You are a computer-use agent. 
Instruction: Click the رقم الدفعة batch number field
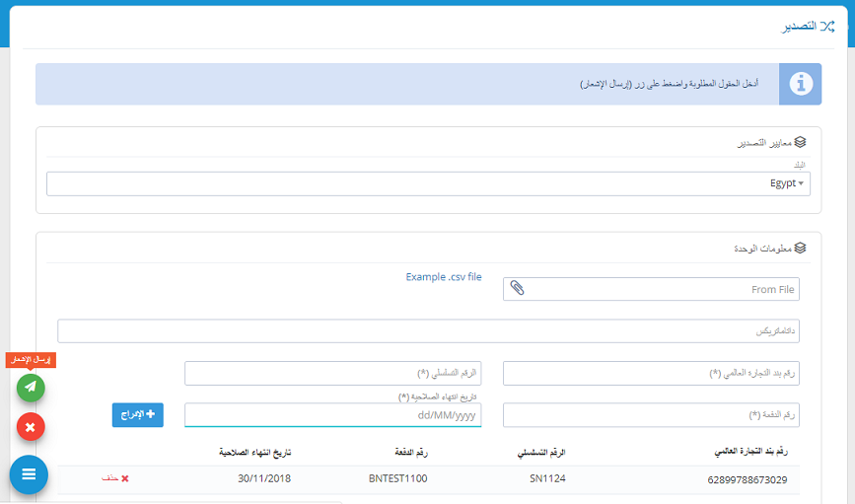[x=651, y=415]
